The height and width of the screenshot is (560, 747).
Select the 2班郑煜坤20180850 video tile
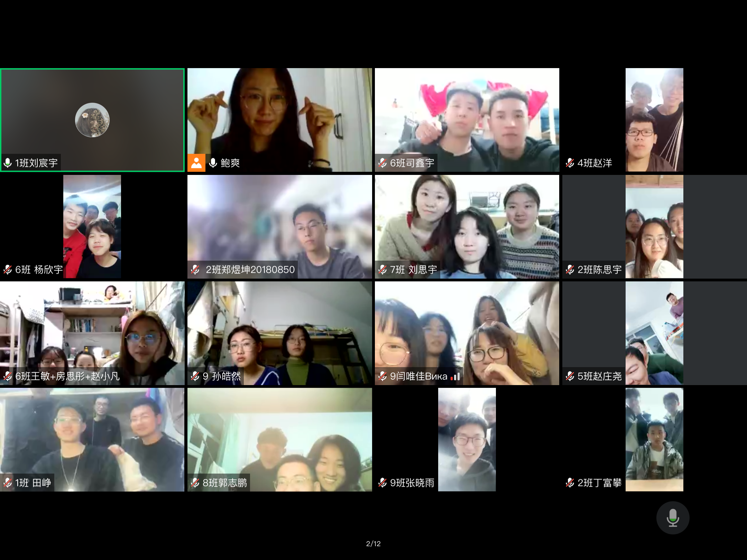click(x=280, y=227)
